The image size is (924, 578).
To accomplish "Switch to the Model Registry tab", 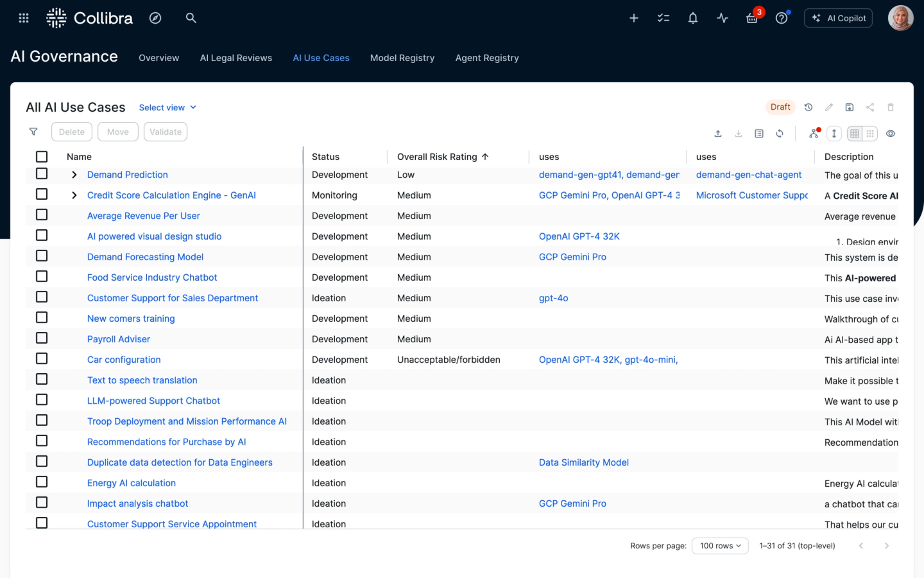I will click(x=402, y=58).
